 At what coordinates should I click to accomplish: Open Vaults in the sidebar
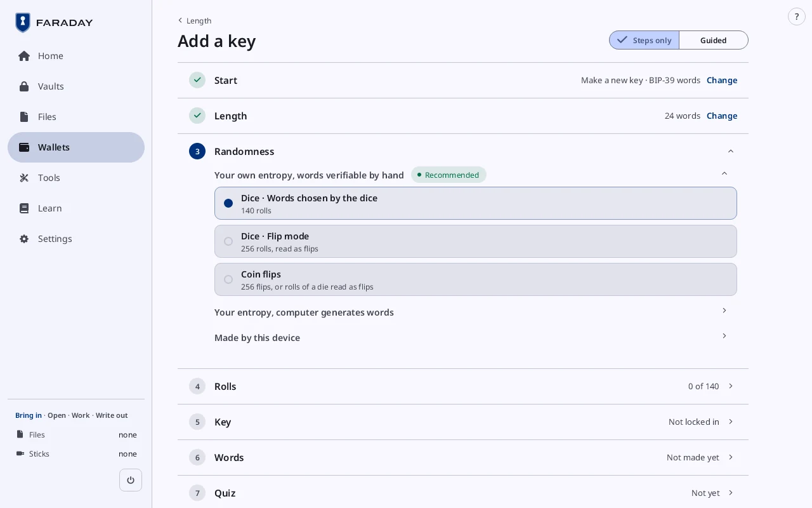(x=76, y=86)
